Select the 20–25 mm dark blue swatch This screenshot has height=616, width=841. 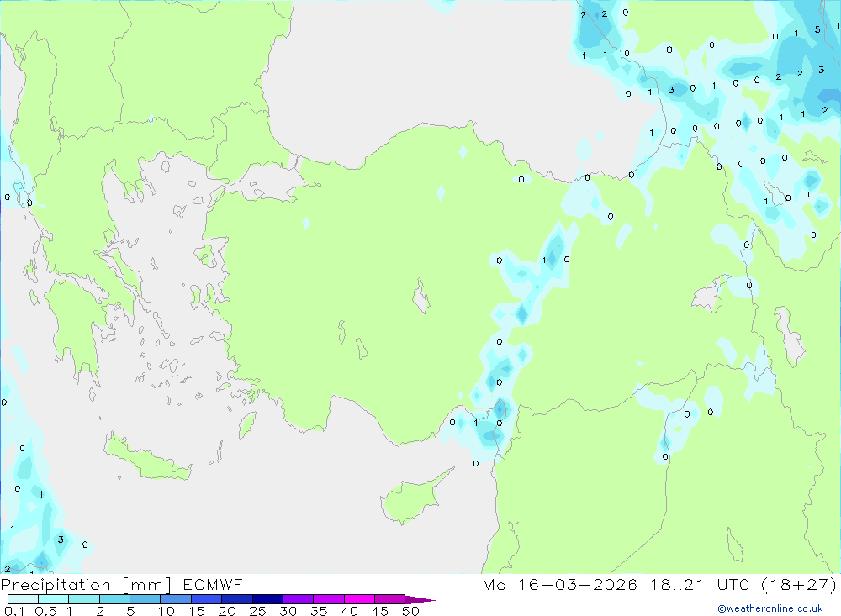[237, 599]
